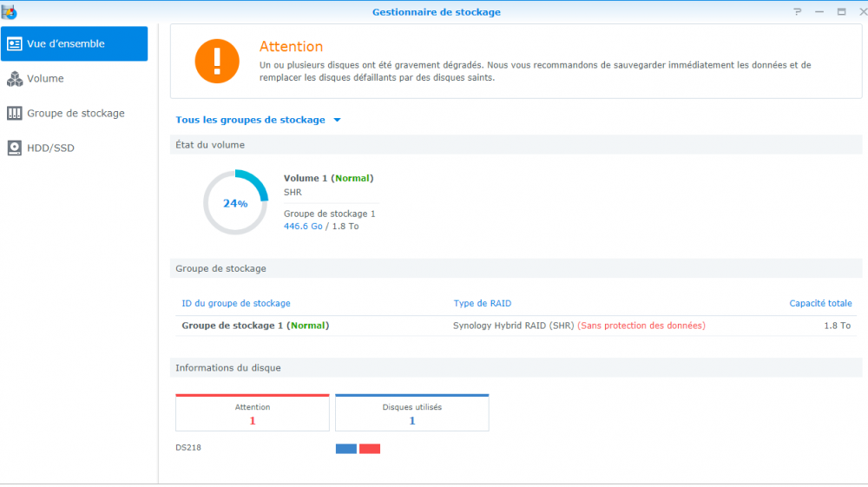Viewport: 868px width, 487px height.
Task: Click the orange Attention warning icon
Action: pyautogui.click(x=217, y=61)
